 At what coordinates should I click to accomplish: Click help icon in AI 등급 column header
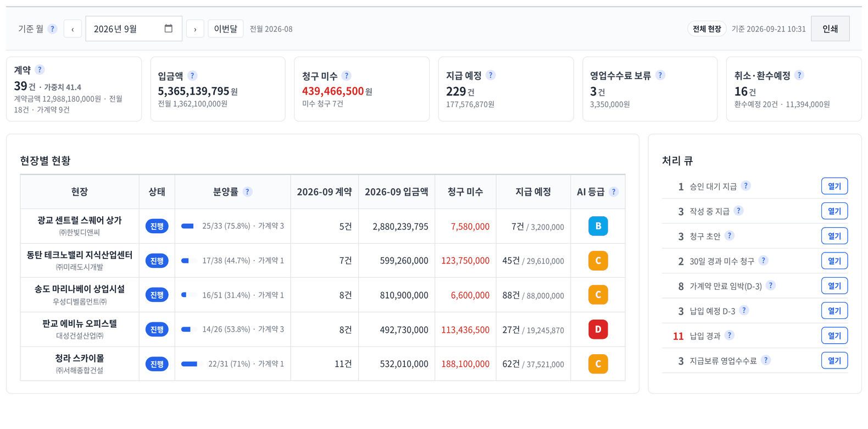(614, 191)
